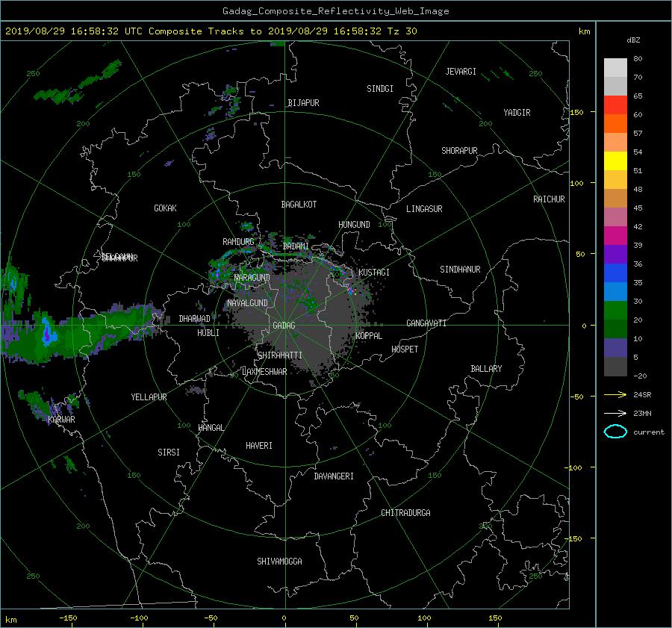Select the LINGASUR label
Image resolution: width=672 pixels, height=628 pixels.
(424, 209)
